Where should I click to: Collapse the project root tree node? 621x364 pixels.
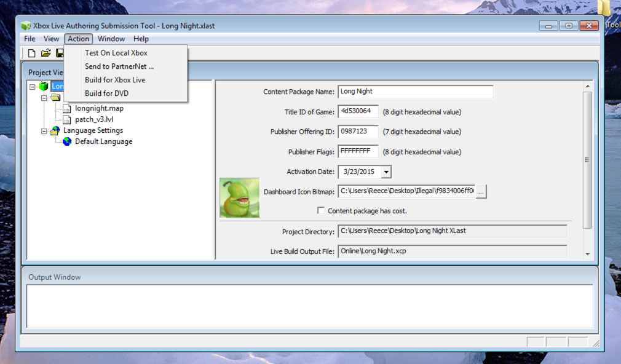tap(33, 86)
